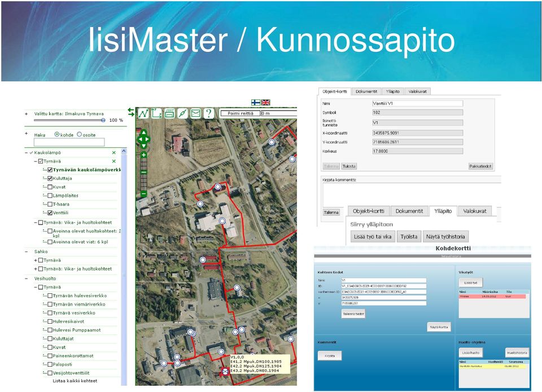The image size is (542, 392).
Task: Uncheck Tyrnävän kaukolämpöverkko layer
Action: (50, 170)
